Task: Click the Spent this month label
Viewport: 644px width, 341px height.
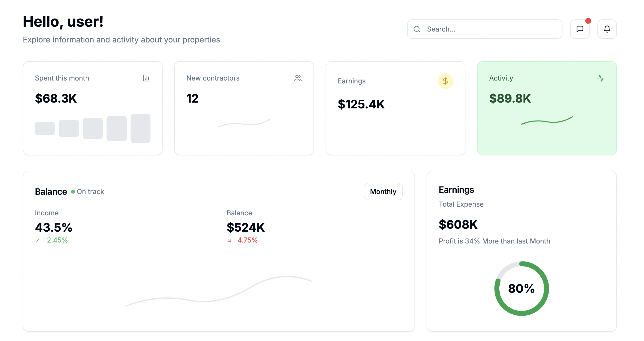Action: click(62, 78)
